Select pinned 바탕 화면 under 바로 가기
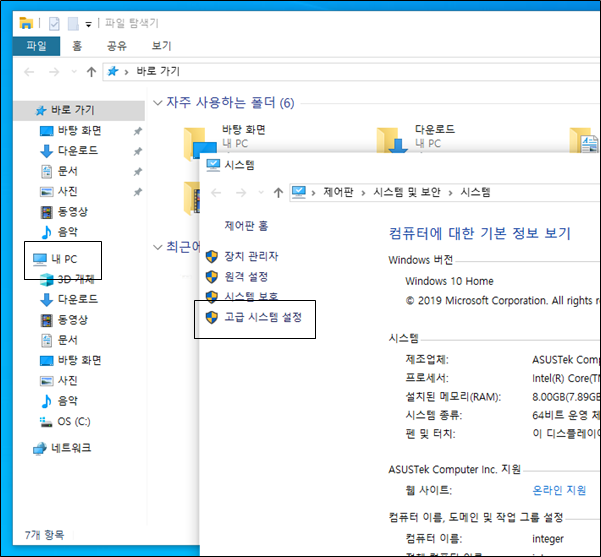Viewport: 601px width, 557px height. pos(71,131)
